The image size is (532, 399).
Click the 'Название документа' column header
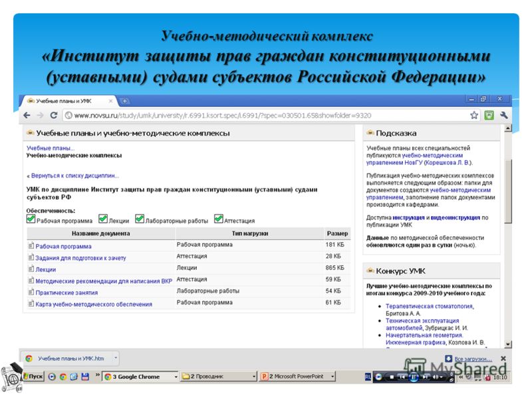[101, 233]
